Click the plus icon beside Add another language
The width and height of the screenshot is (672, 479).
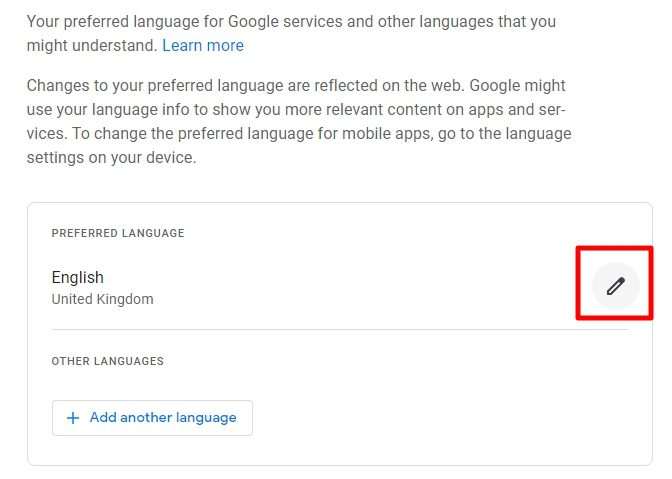pos(73,418)
